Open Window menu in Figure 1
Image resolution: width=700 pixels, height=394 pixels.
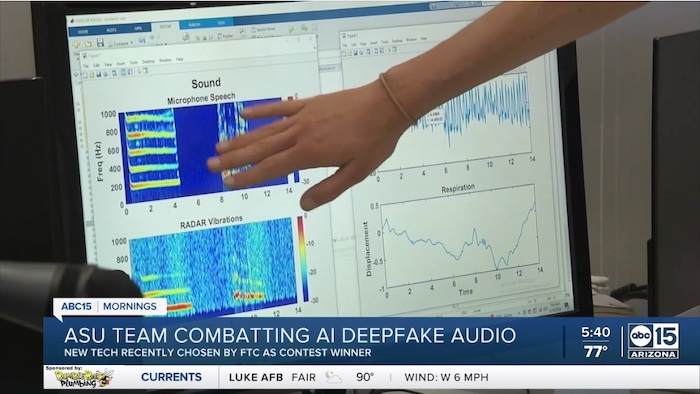[165, 60]
